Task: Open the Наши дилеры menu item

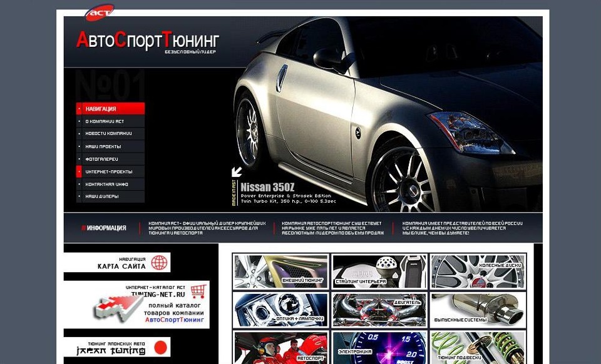Action: (x=110, y=196)
